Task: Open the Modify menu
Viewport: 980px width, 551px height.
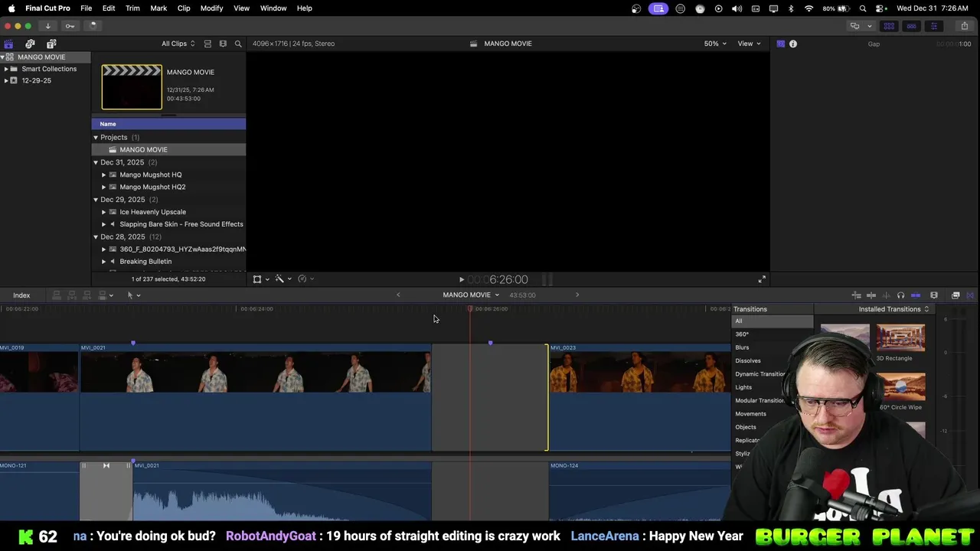Action: pos(211,8)
